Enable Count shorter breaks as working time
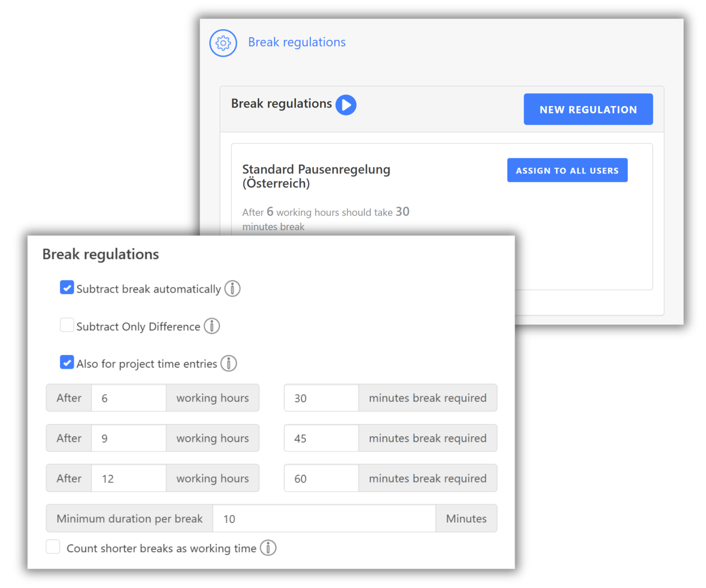706x588 pixels. coord(53,547)
